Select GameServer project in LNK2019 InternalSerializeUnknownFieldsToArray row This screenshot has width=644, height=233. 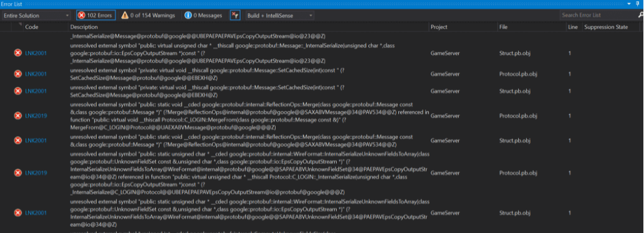(x=445, y=173)
